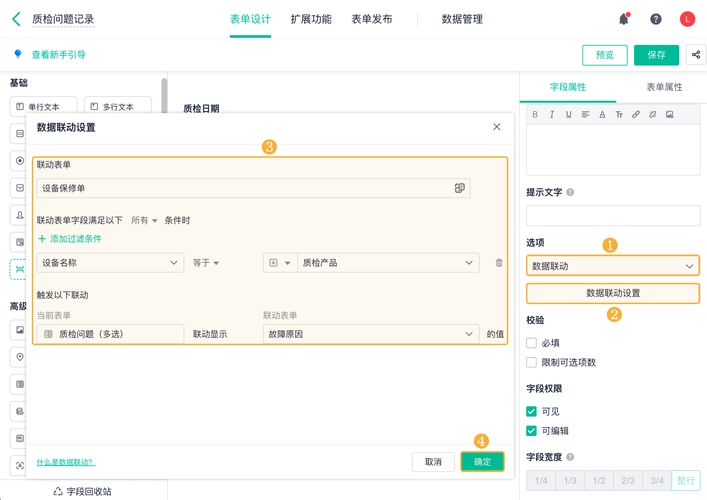
Task: Click the recycle icon of 字段回收站
Action: pyautogui.click(x=58, y=491)
